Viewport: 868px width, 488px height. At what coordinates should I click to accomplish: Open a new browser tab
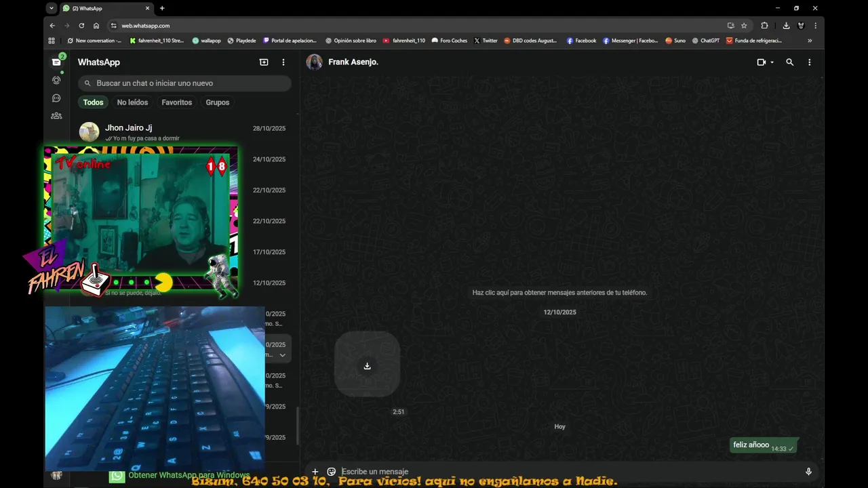click(162, 8)
